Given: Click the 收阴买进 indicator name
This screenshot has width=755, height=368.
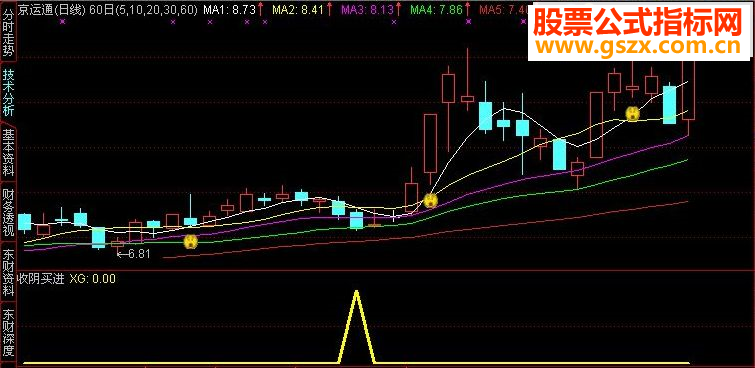Looking at the screenshot, I should pyautogui.click(x=41, y=279).
